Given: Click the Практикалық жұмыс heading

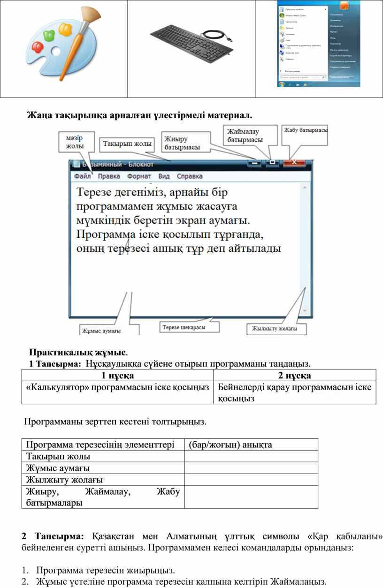Looking at the screenshot, I should [x=78, y=352].
